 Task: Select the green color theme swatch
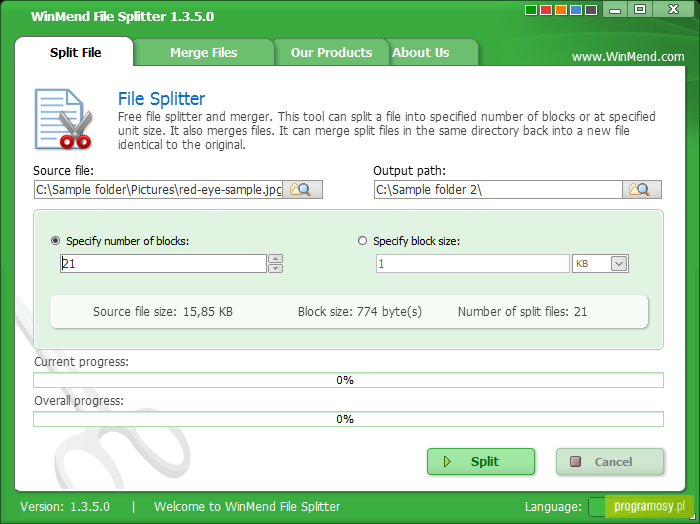point(531,10)
